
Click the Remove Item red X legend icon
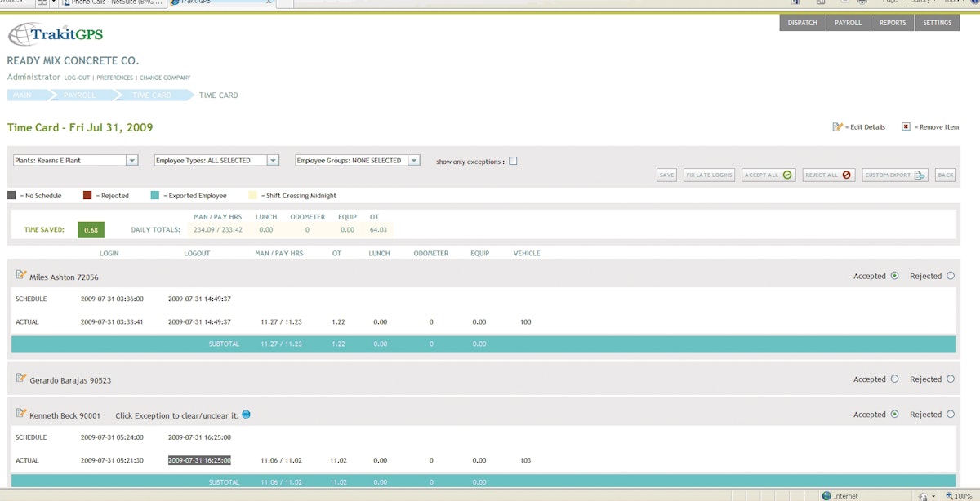tap(905, 126)
